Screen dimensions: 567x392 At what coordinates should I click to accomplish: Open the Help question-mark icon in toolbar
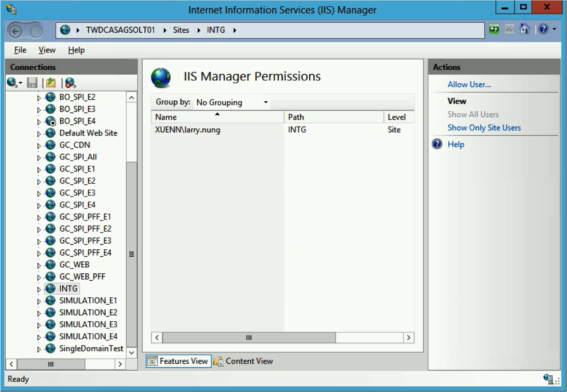pos(544,30)
